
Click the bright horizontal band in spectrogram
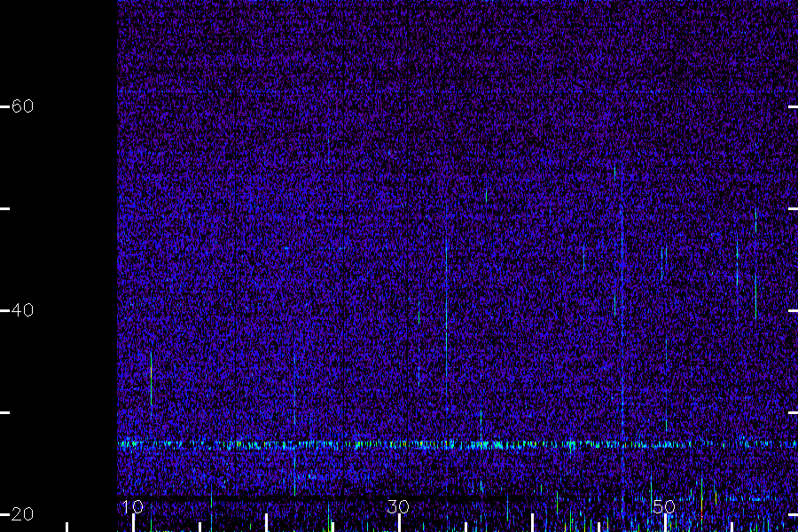pyautogui.click(x=457, y=445)
